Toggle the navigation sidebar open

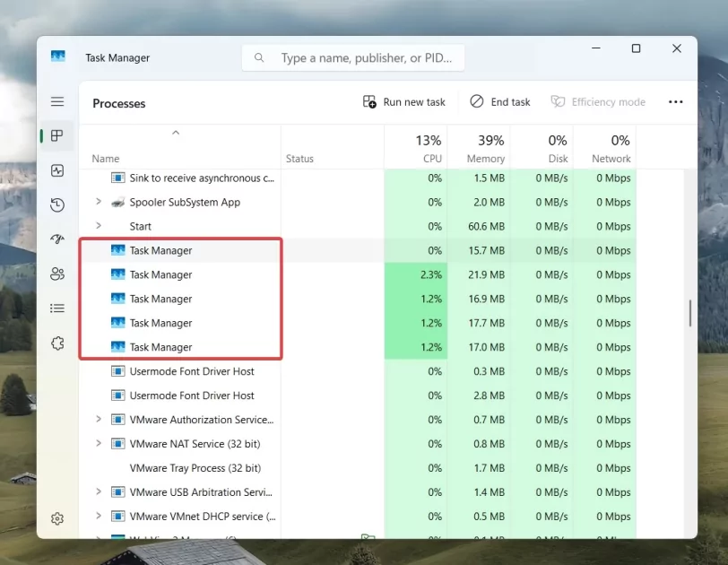pyautogui.click(x=57, y=101)
